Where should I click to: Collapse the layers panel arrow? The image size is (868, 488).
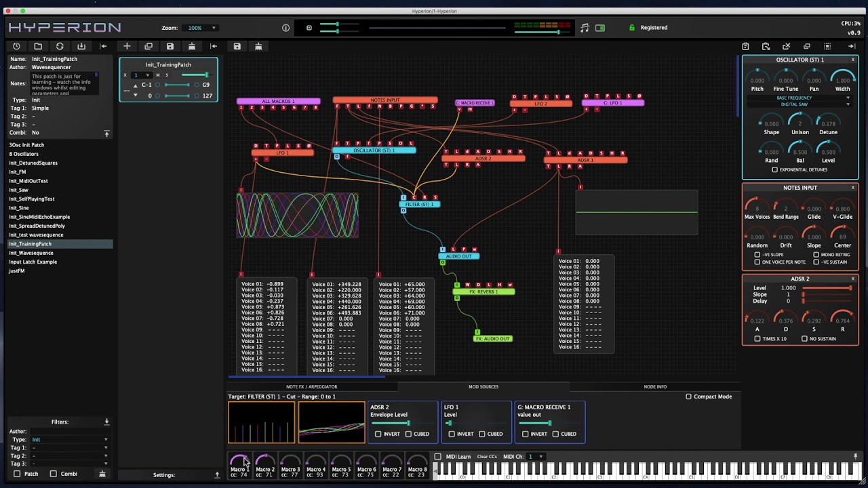click(x=214, y=46)
